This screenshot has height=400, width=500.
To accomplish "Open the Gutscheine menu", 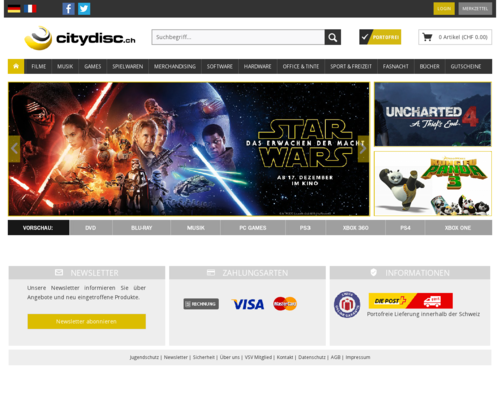I will pyautogui.click(x=466, y=66).
